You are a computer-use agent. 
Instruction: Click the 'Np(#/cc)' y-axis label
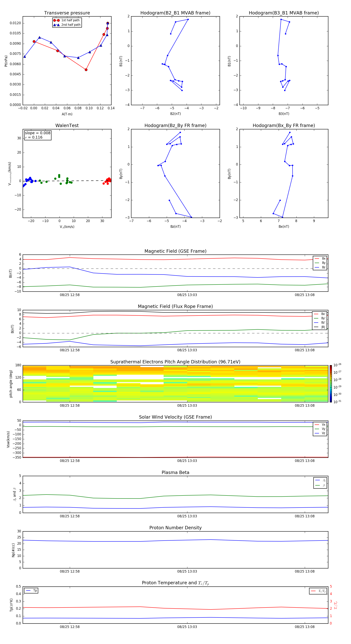click(x=13, y=550)
